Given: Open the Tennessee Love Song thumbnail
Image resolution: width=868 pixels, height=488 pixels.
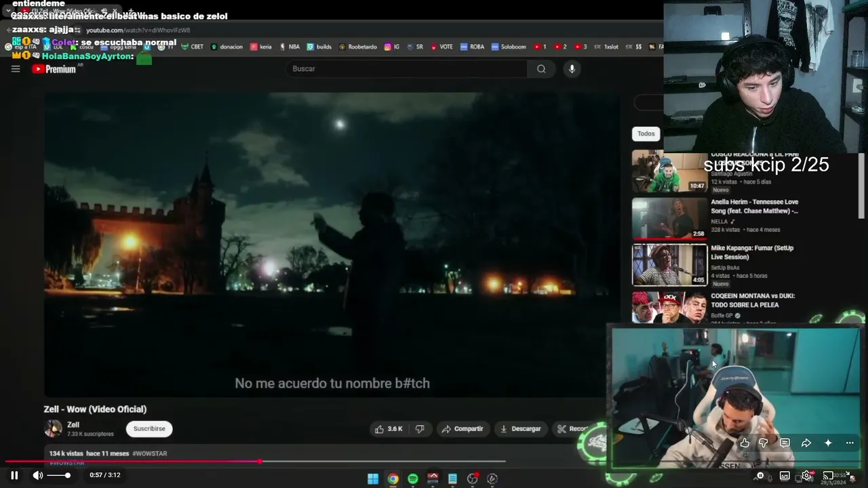Looking at the screenshot, I should click(x=669, y=218).
